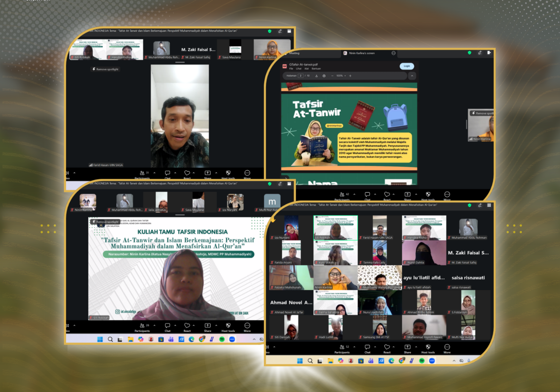Viewport: 560px width, 392px height.
Task: Select Ninin Karlina's tile in the gallery view
Action: [336, 277]
